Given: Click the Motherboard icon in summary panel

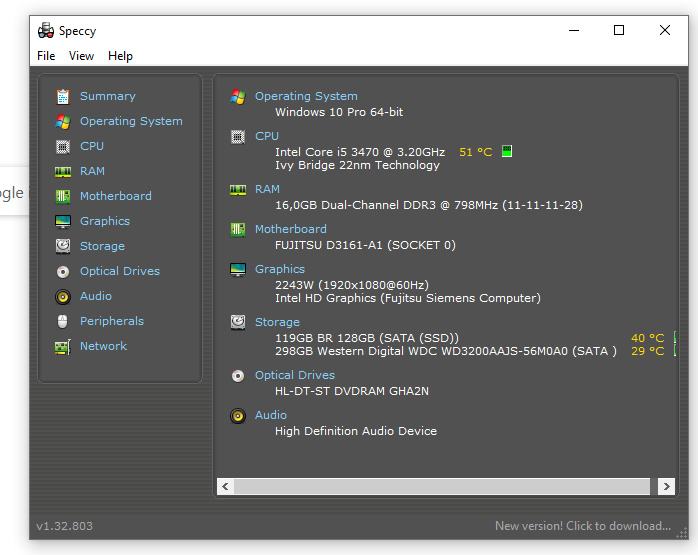Looking at the screenshot, I should click(238, 230).
